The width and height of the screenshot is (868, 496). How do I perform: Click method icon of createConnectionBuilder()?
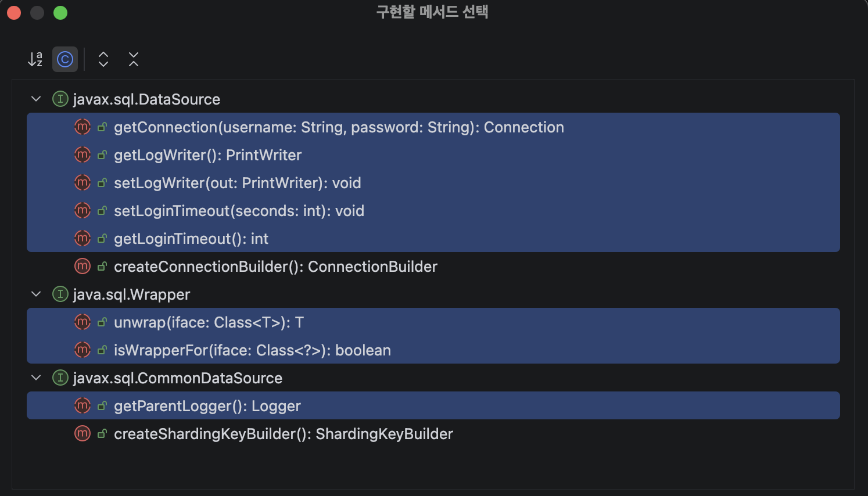click(83, 267)
